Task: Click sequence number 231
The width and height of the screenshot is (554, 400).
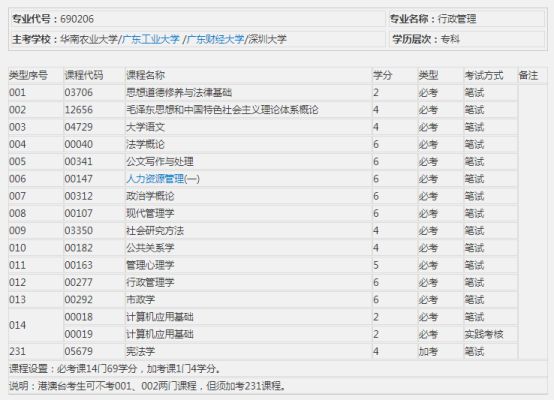Action: pyautogui.click(x=17, y=352)
